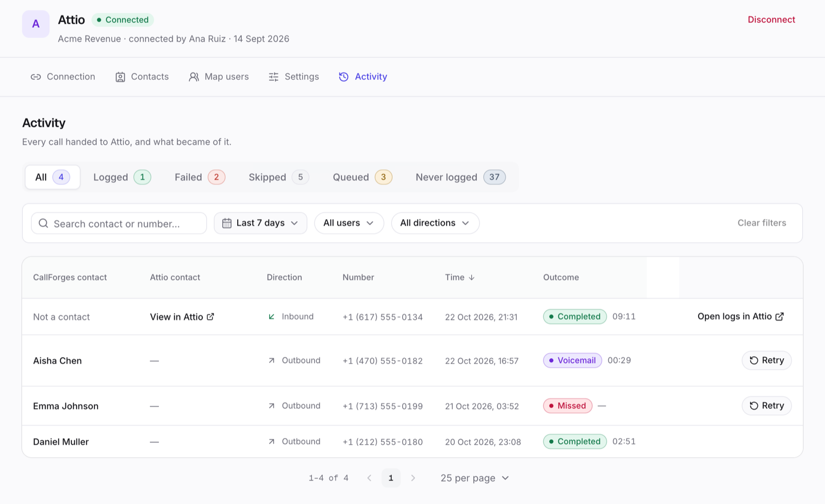Select the Activity tab
The width and height of the screenshot is (825, 504).
pos(363,77)
